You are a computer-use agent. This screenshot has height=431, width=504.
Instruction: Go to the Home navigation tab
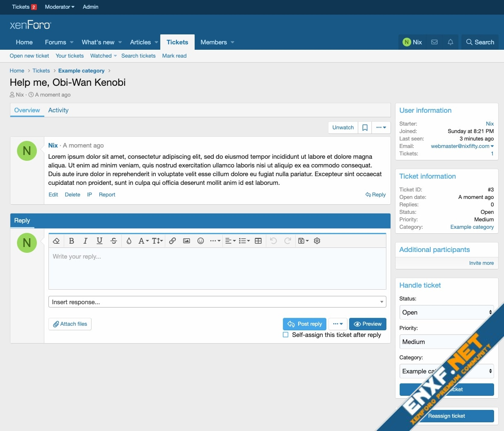[24, 42]
